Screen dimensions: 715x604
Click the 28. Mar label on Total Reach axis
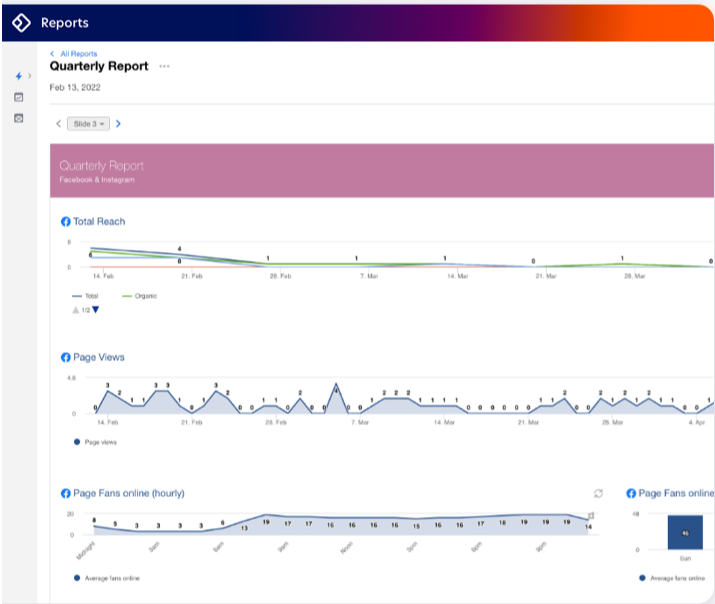(635, 276)
